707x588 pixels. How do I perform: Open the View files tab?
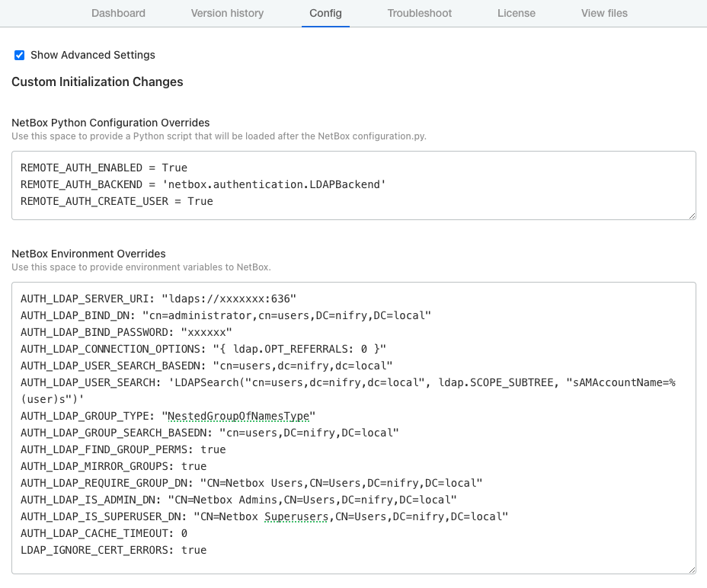coord(604,13)
